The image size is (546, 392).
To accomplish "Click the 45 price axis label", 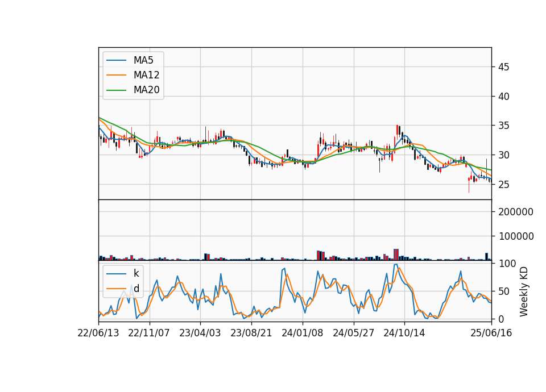I will click(x=503, y=67).
